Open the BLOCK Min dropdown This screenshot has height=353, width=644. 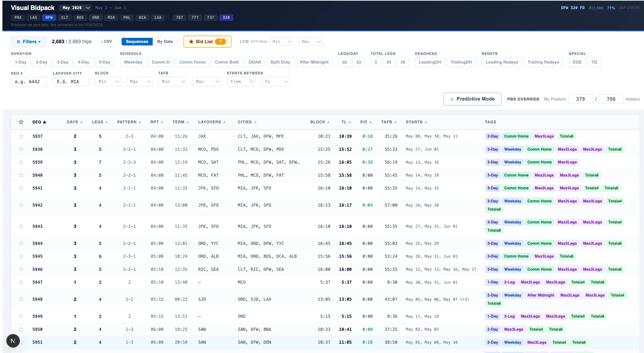pyautogui.click(x=108, y=82)
